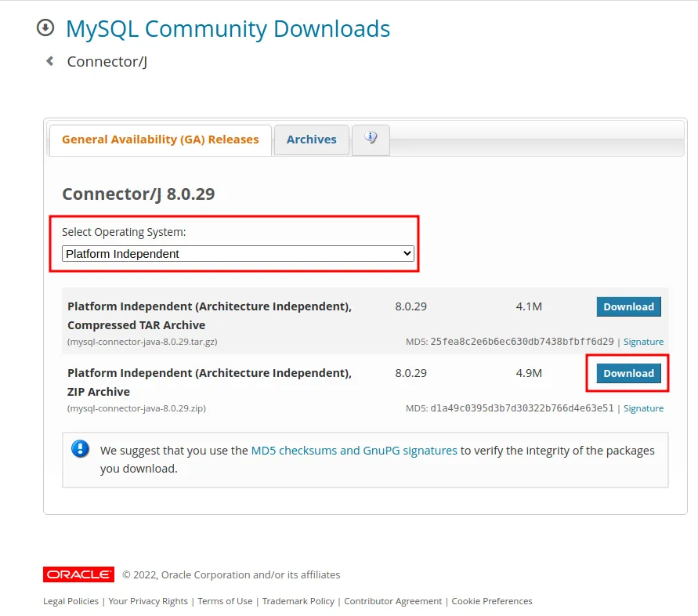This screenshot has width=698, height=616.
Task: Click filename mysql-connector-java-8.0.29.tar.gz
Action: (142, 342)
